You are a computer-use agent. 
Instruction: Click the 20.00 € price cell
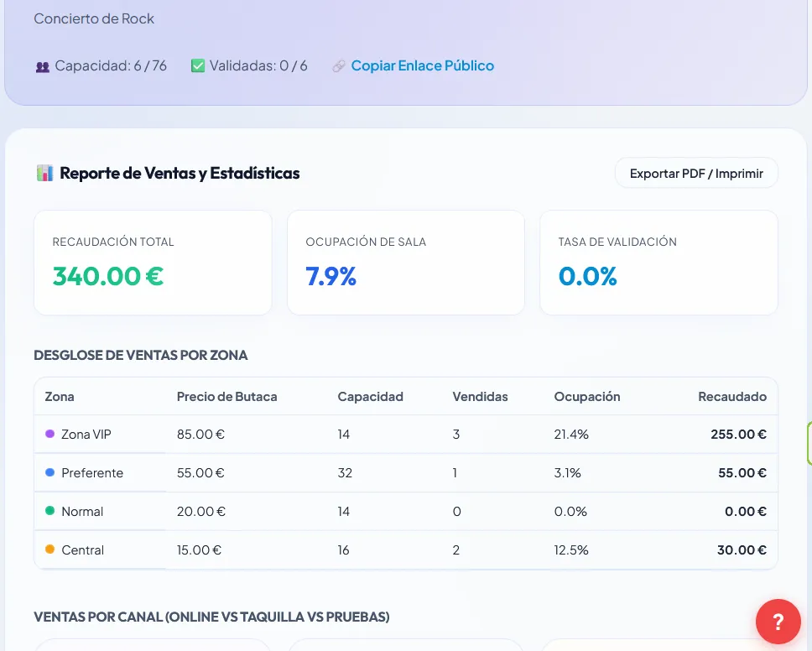pyautogui.click(x=201, y=512)
